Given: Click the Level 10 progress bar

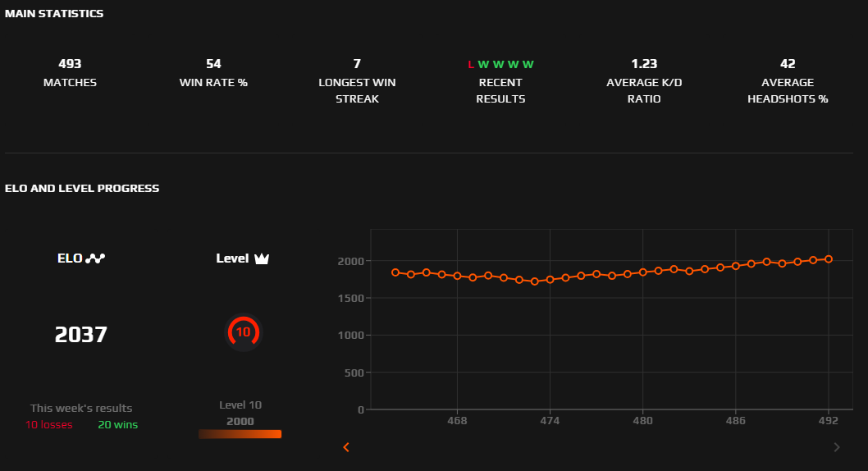Looking at the screenshot, I should [x=240, y=434].
